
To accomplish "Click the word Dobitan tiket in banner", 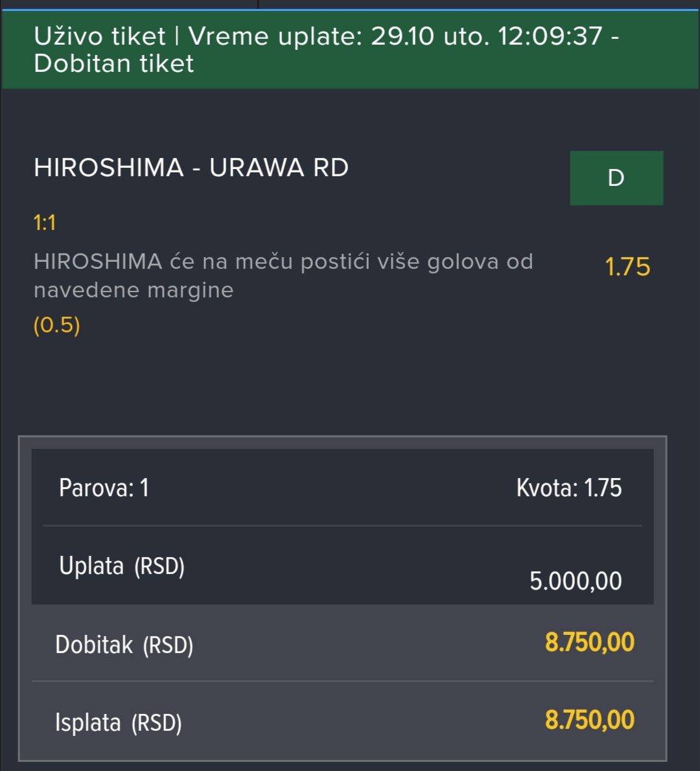I will [113, 63].
